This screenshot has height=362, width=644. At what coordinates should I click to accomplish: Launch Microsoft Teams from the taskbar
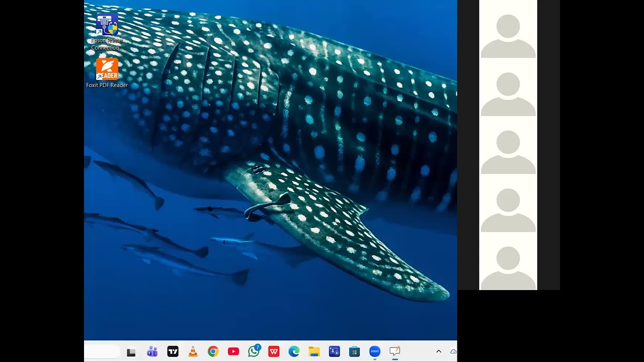pos(152,352)
